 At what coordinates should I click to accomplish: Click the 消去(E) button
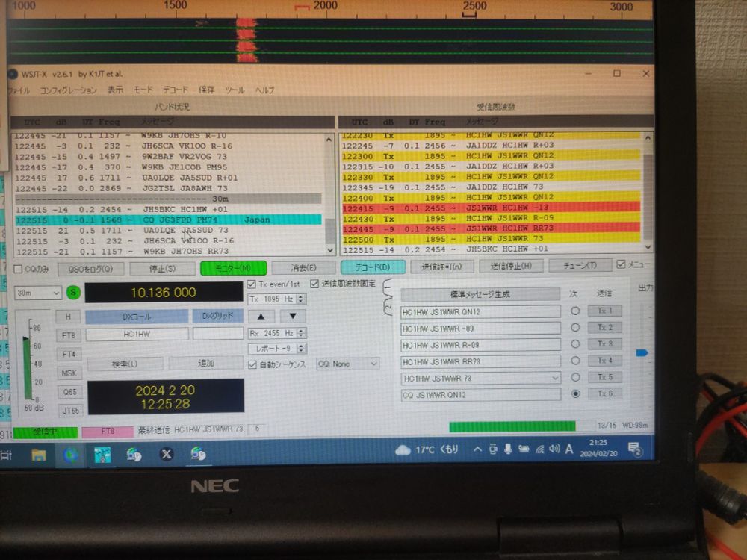coord(303,267)
